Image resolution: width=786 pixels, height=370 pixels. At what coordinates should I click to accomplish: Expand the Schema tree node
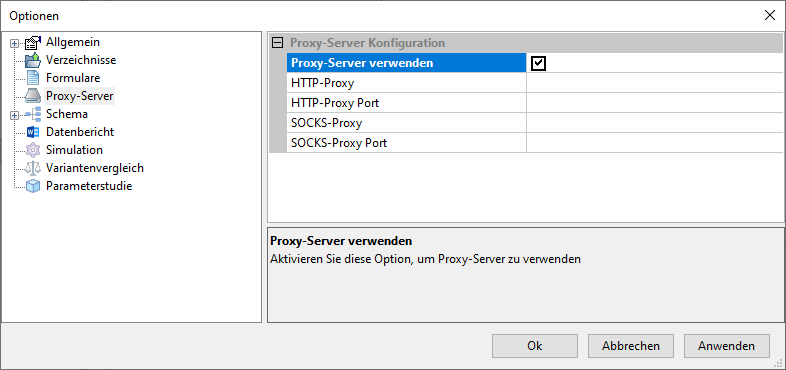14,115
